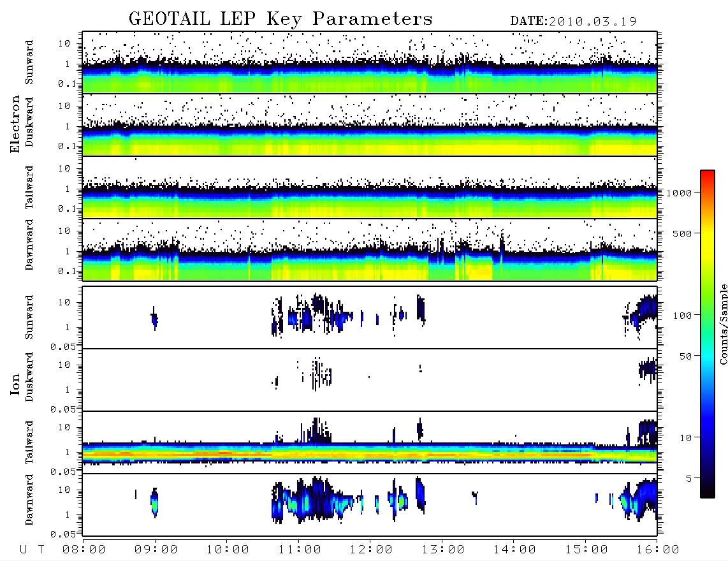728x561 pixels.
Task: Click the 100 colorbar tick label
Action: click(683, 316)
